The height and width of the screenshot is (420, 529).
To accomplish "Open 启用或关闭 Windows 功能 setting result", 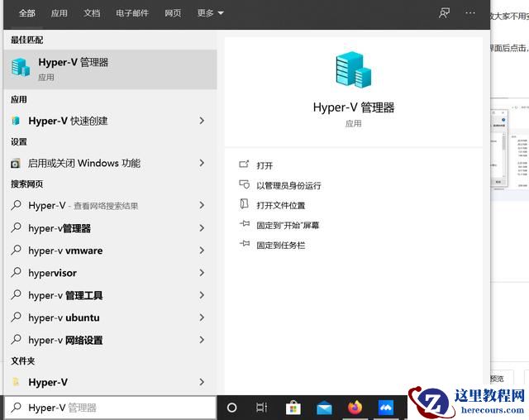I will click(x=110, y=163).
